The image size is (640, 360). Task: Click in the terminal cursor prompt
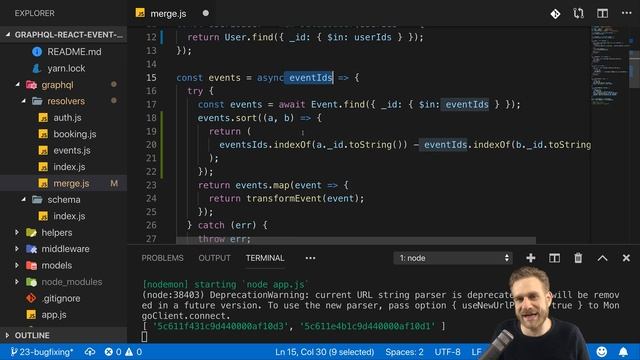[144, 337]
